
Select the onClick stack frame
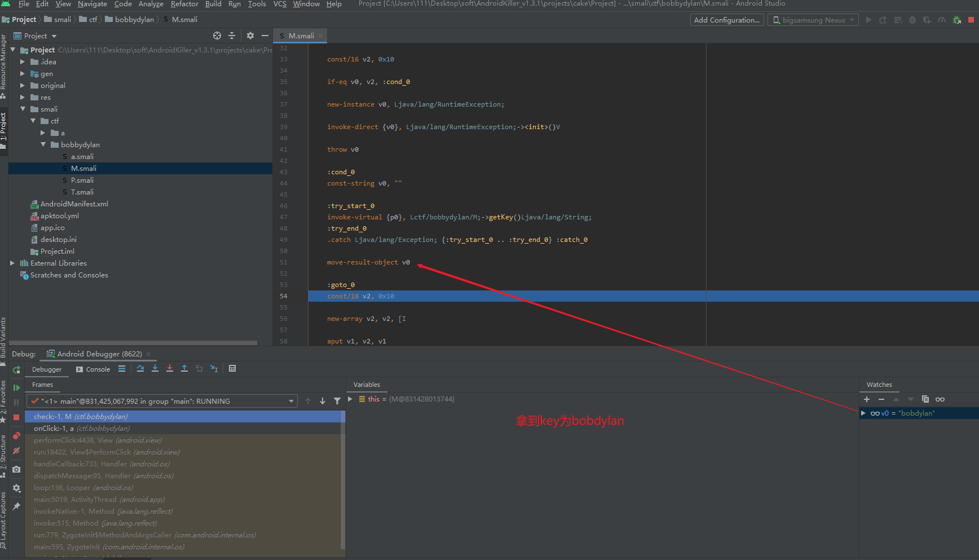coord(81,429)
